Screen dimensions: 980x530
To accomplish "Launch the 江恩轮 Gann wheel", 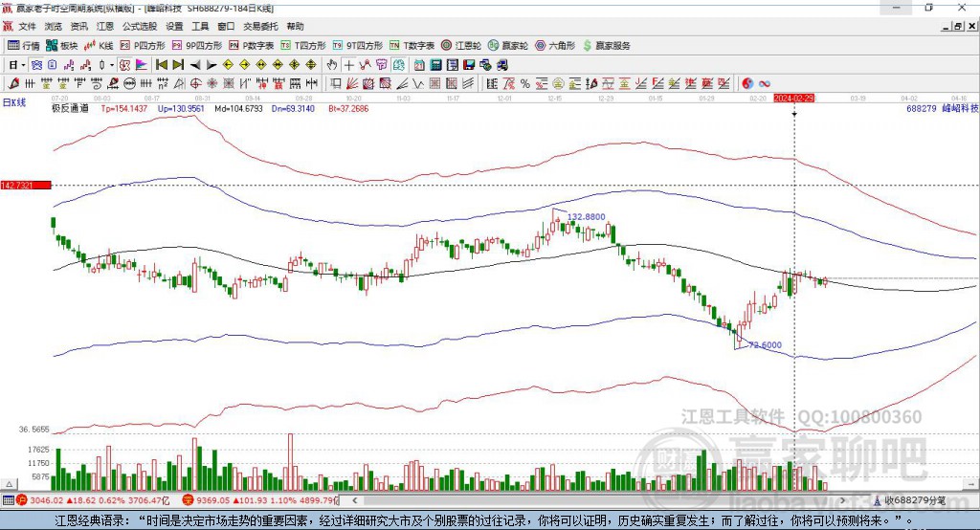I will (x=461, y=46).
